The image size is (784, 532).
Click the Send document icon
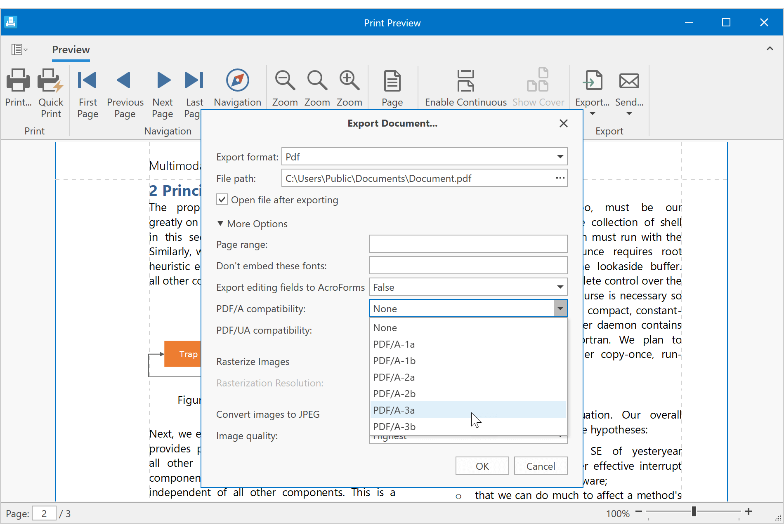point(629,80)
